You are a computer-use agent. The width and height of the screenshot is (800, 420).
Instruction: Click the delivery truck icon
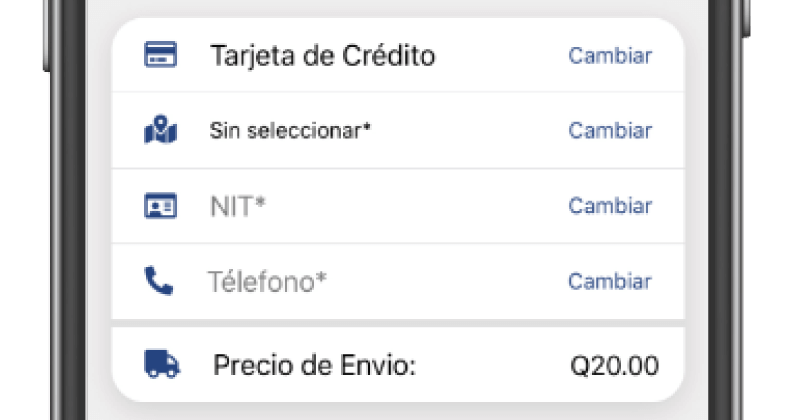pyautogui.click(x=162, y=364)
